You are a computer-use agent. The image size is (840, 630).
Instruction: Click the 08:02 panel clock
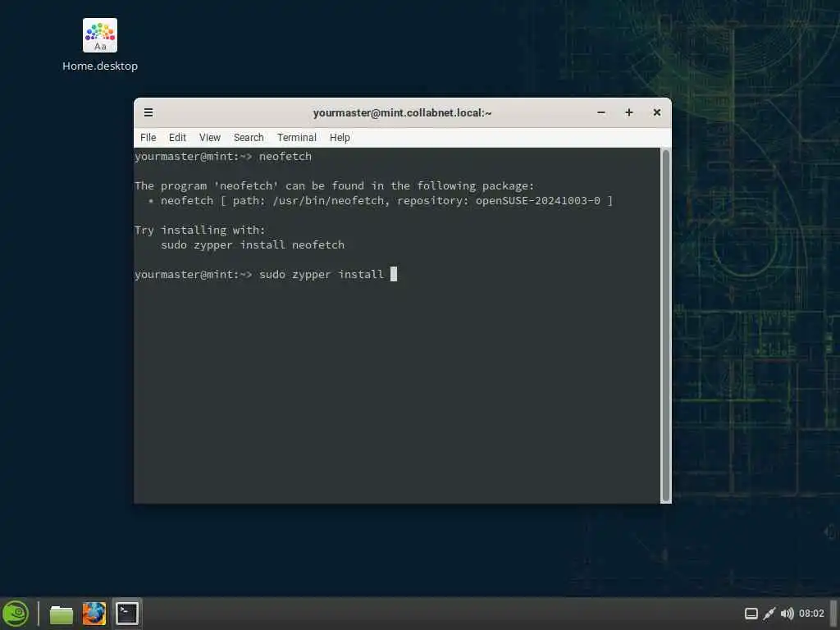[811, 614]
